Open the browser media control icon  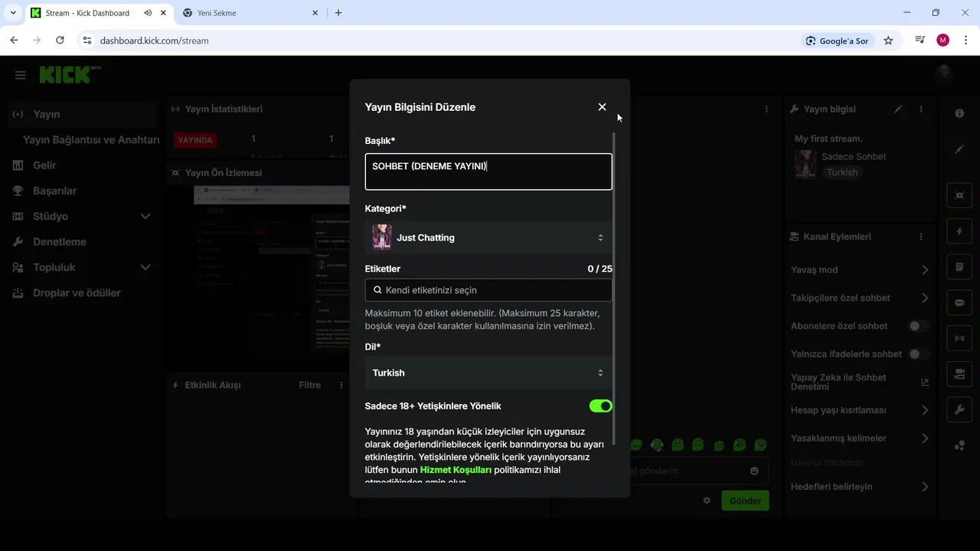coord(920,41)
